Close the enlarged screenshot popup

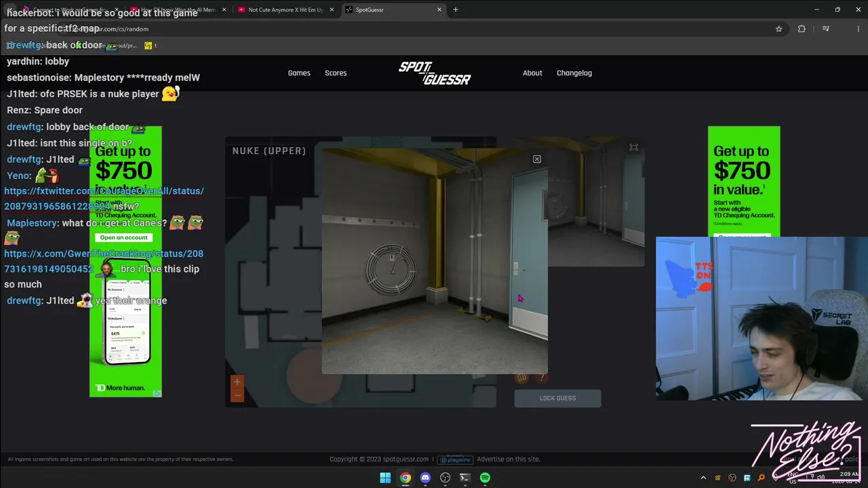[x=537, y=159]
